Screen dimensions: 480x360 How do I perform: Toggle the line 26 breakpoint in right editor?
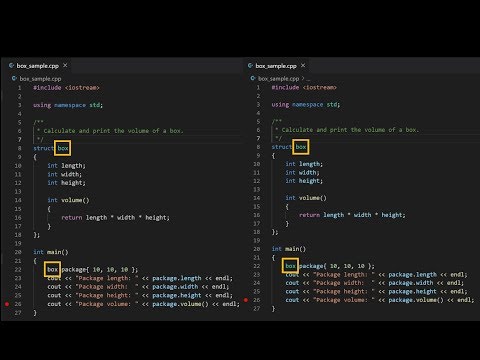[246, 300]
